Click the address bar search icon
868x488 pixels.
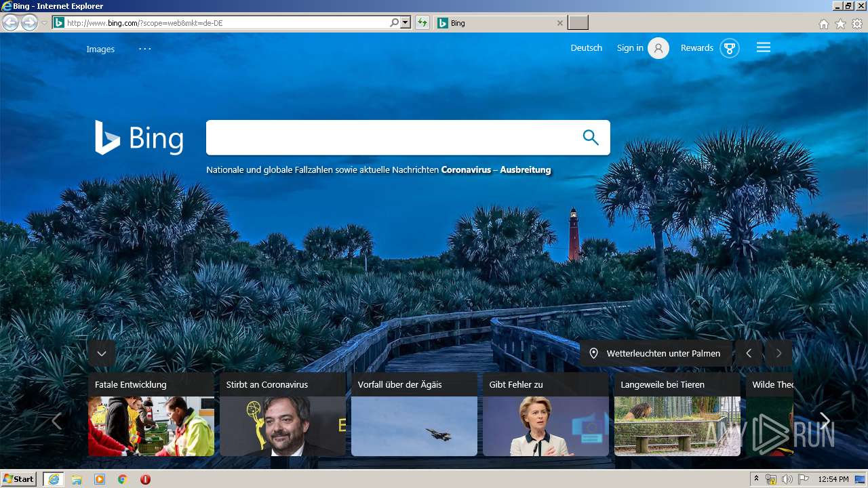(x=394, y=23)
